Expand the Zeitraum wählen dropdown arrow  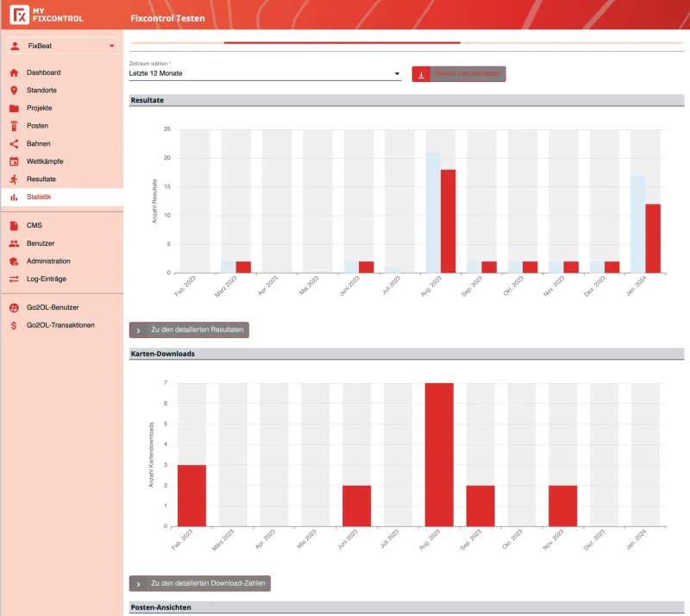pos(397,73)
